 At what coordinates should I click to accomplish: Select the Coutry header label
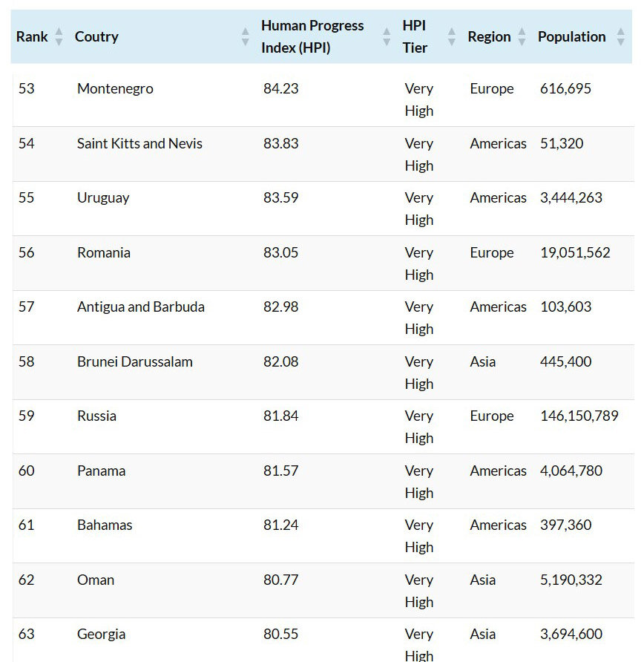tap(96, 36)
